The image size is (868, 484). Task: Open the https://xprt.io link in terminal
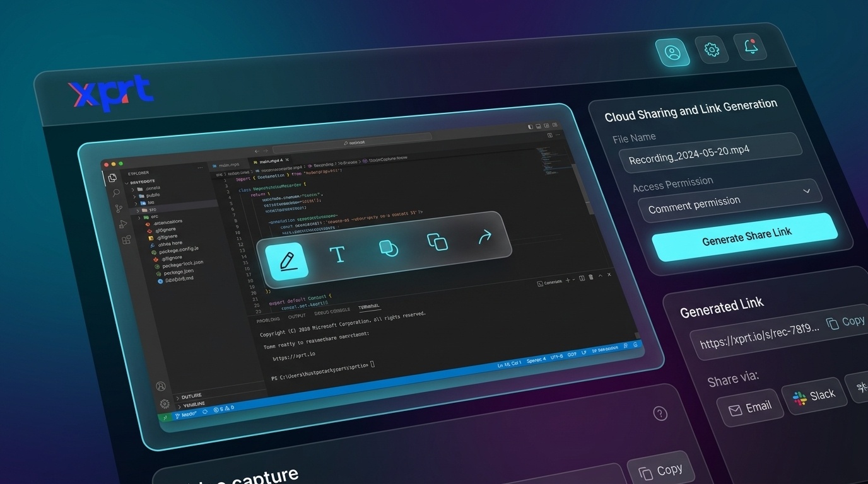pyautogui.click(x=293, y=357)
